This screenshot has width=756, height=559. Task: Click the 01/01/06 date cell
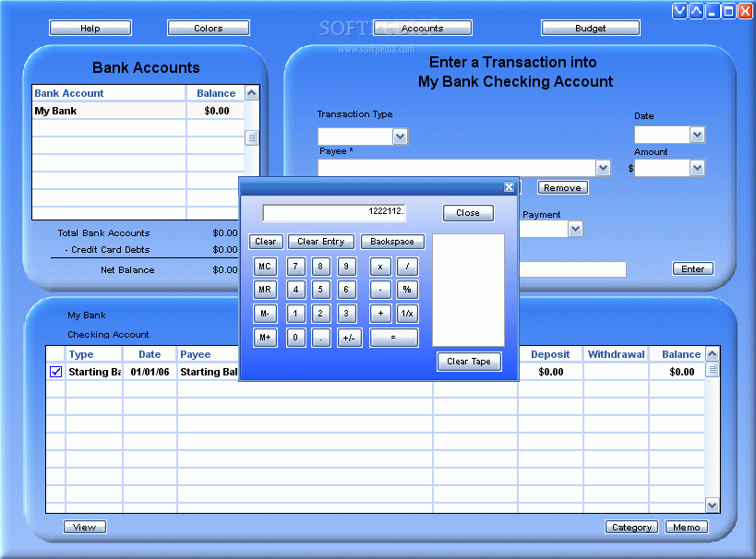tap(150, 372)
